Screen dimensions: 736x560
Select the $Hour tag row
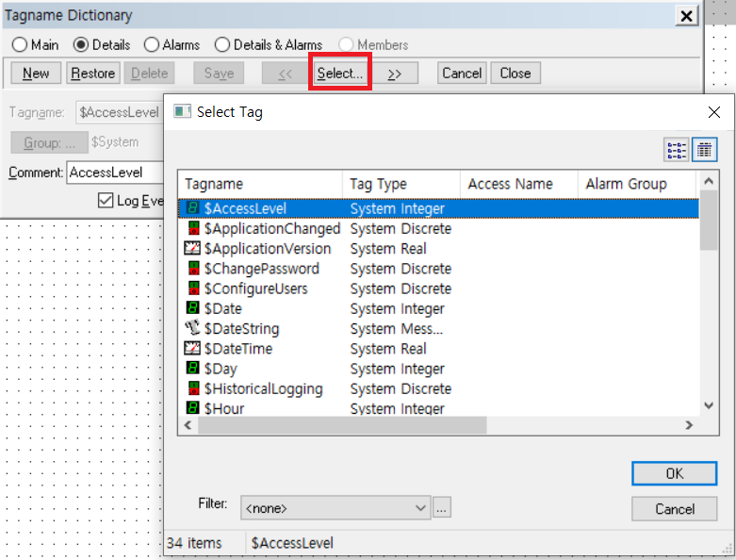point(438,407)
